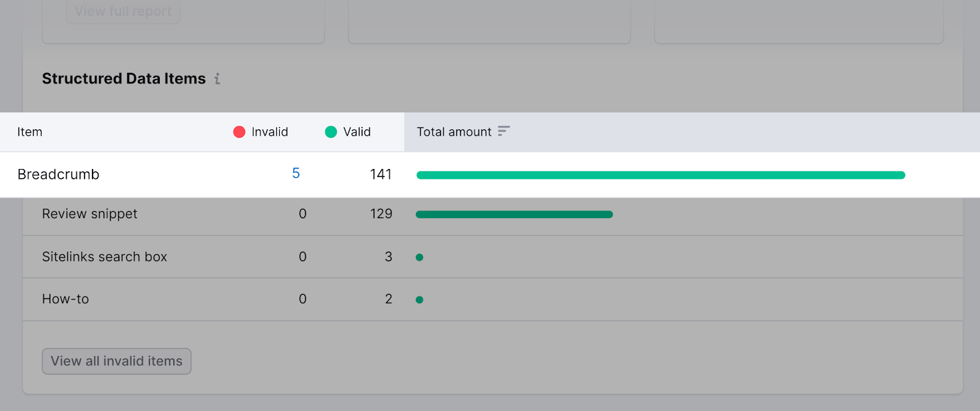Image resolution: width=980 pixels, height=411 pixels.
Task: Select the Sitelinks search box row label
Action: tap(104, 257)
